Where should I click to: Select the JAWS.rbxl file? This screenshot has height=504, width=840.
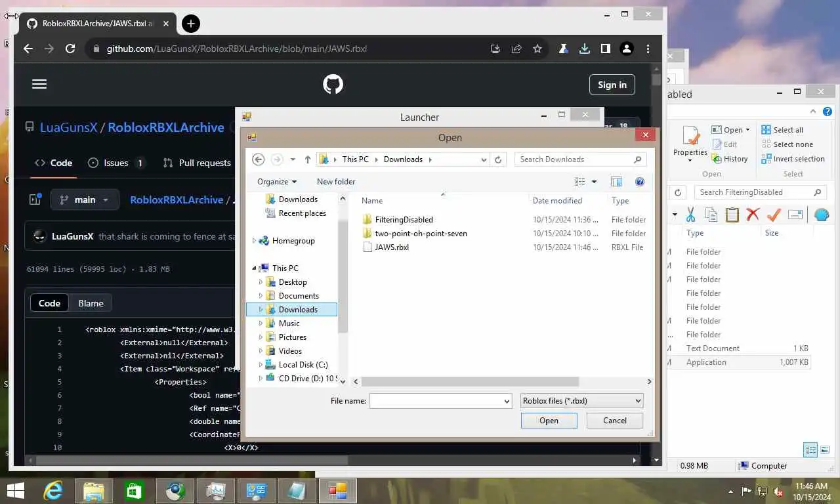392,247
